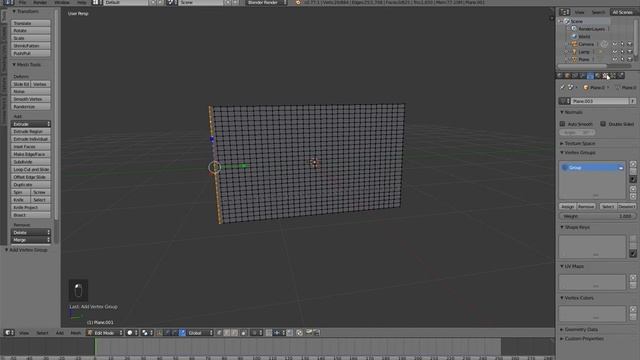Open the Mesh menu in 3D view header
This screenshot has height=360, width=640.
[76, 333]
